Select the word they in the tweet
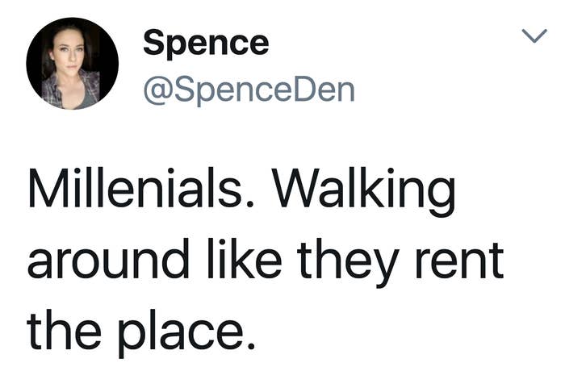The height and width of the screenshot is (392, 565). coord(348,263)
